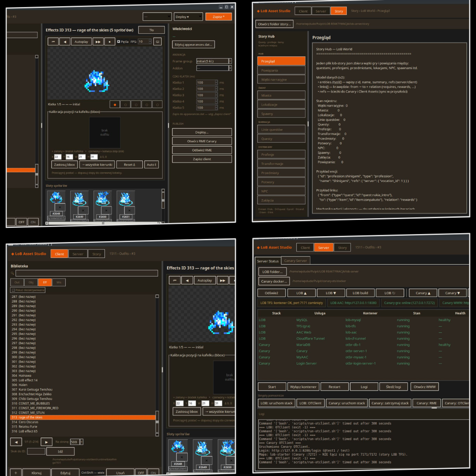Start the LOB stack with up-arrow button

pyautogui.click(x=301, y=293)
